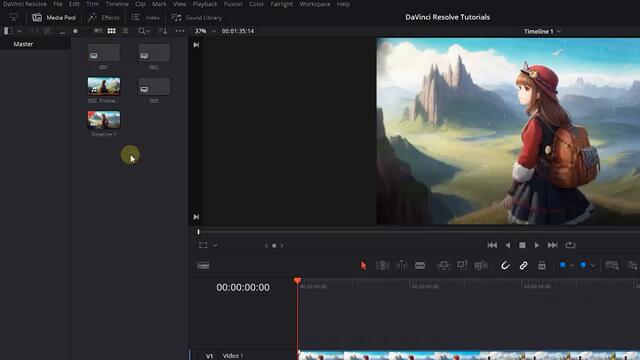Open the Index panel

pos(145,18)
